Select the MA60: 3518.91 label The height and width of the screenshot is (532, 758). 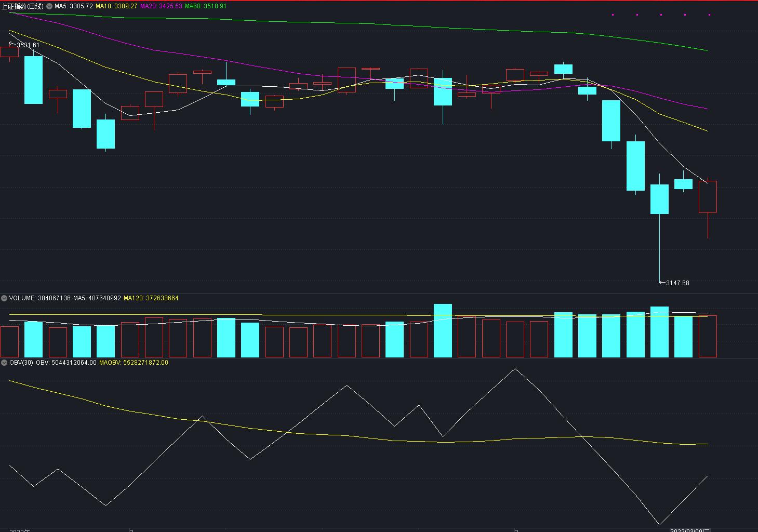coord(206,6)
